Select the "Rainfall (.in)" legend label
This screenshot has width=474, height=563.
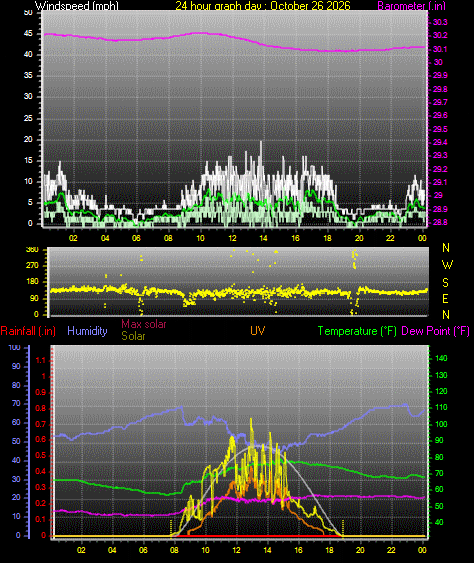pyautogui.click(x=28, y=331)
